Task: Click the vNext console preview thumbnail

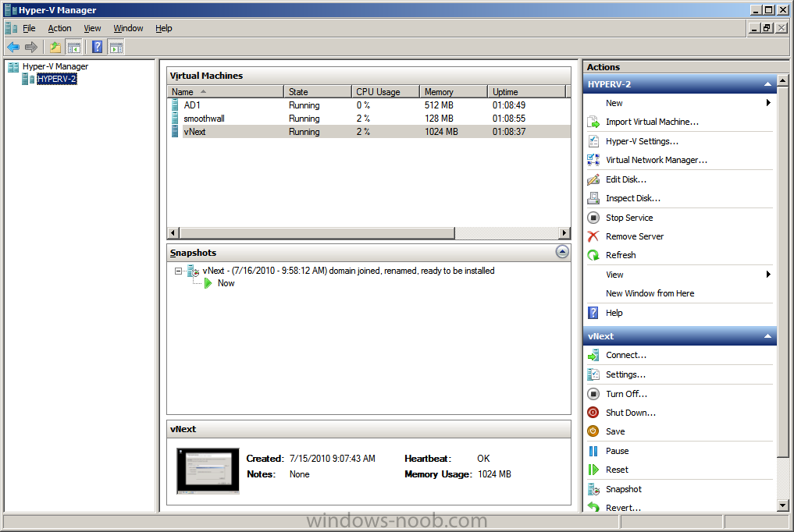Action: (x=208, y=471)
